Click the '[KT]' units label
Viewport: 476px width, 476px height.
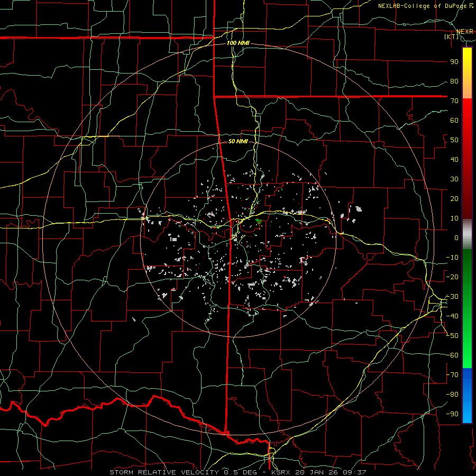(452, 36)
